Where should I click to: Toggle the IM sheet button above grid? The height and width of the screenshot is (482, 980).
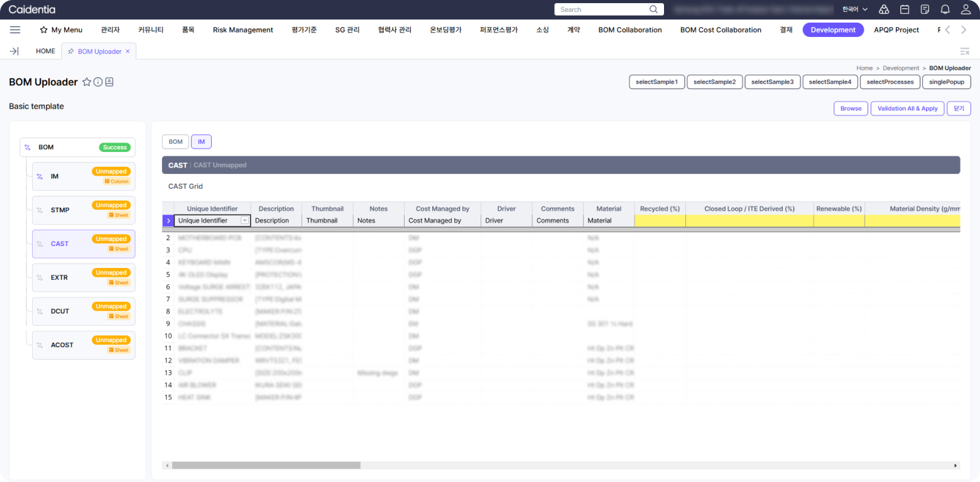point(201,142)
